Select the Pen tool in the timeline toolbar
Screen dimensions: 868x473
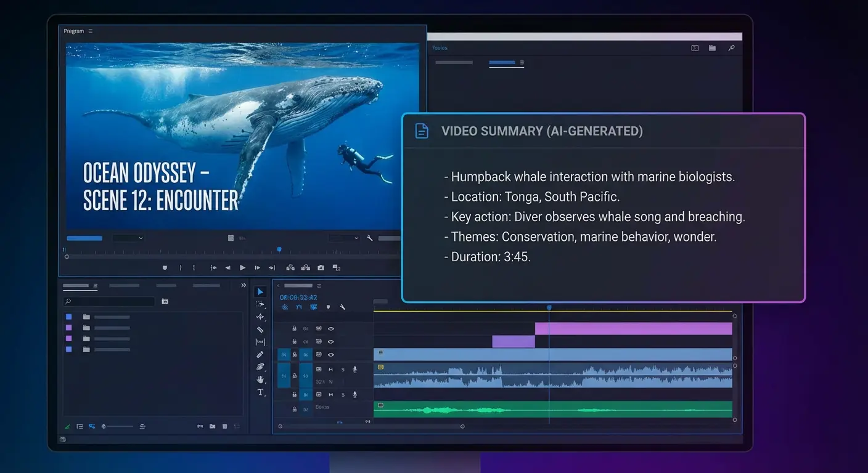pyautogui.click(x=260, y=354)
